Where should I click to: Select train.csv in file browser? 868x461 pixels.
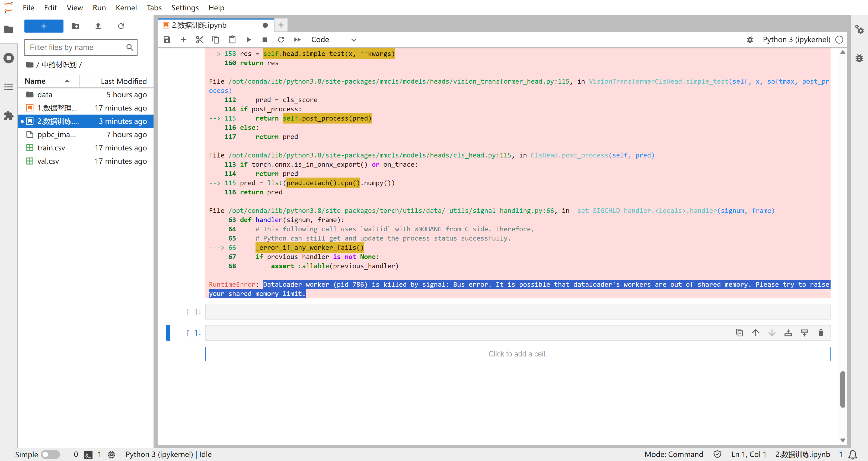[86, 148]
